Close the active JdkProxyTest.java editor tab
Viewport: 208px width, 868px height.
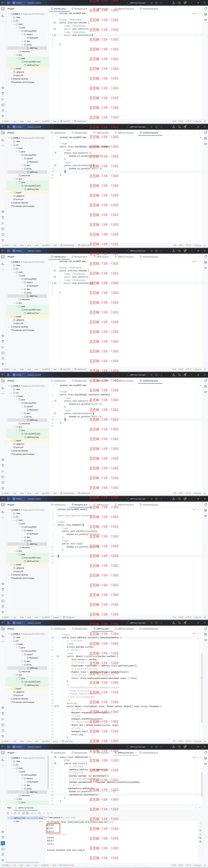click(136, 752)
